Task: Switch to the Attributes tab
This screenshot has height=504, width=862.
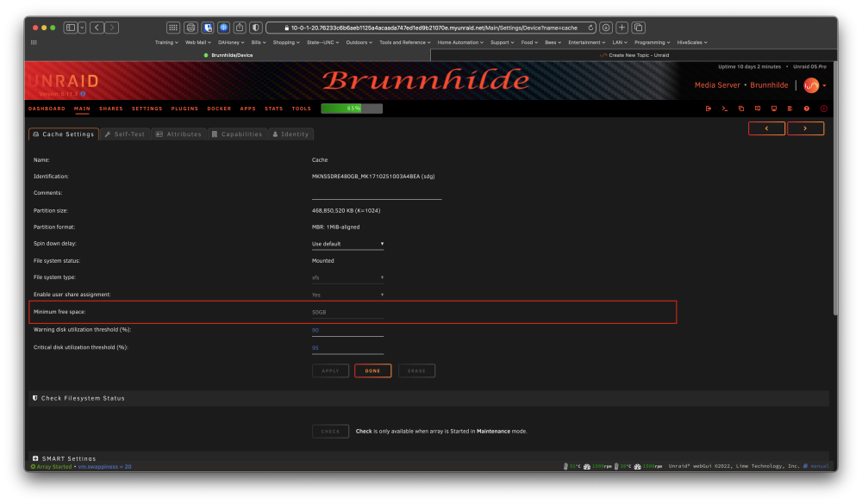Action: (179, 134)
